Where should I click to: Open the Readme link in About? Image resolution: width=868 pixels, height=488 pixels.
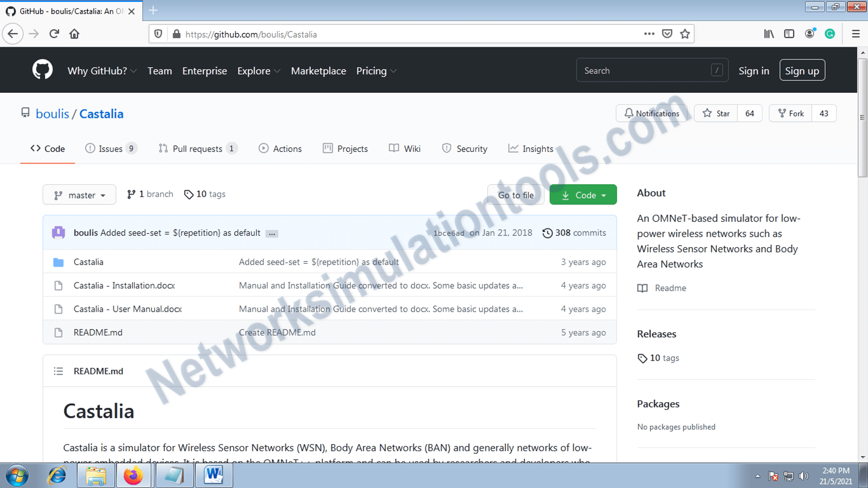click(662, 288)
